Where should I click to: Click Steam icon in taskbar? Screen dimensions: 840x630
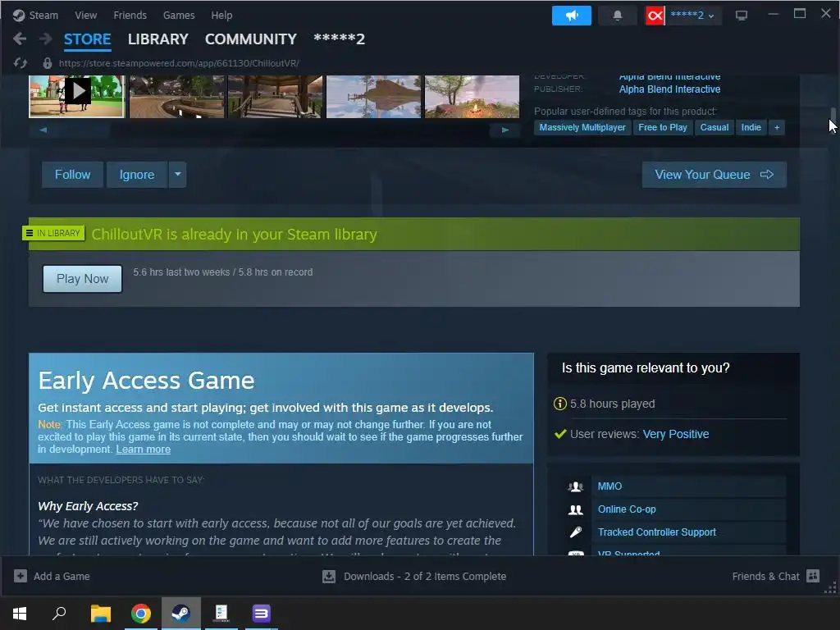pyautogui.click(x=181, y=614)
